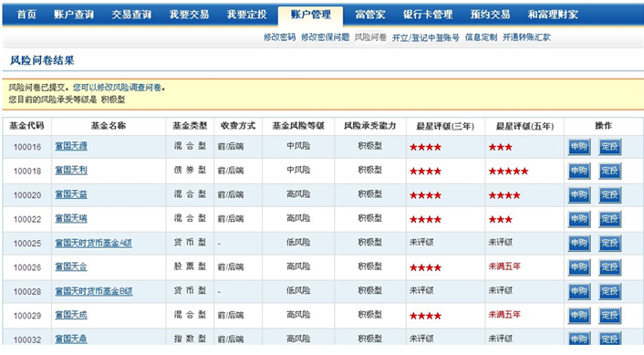Click 定投 button for fund 100022
Viewport: 644px width, 355px height.
(x=609, y=219)
